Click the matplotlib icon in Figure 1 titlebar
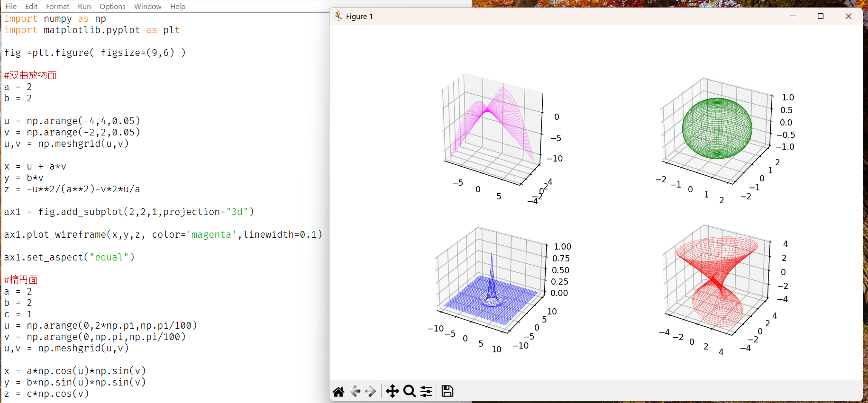Screen dimensions: 868x403 (x=338, y=16)
